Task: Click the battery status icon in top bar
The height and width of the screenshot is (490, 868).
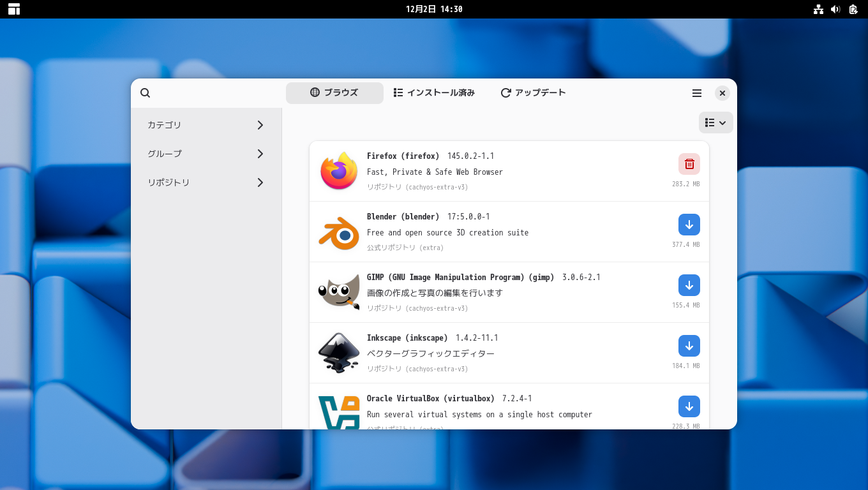Action: point(853,9)
